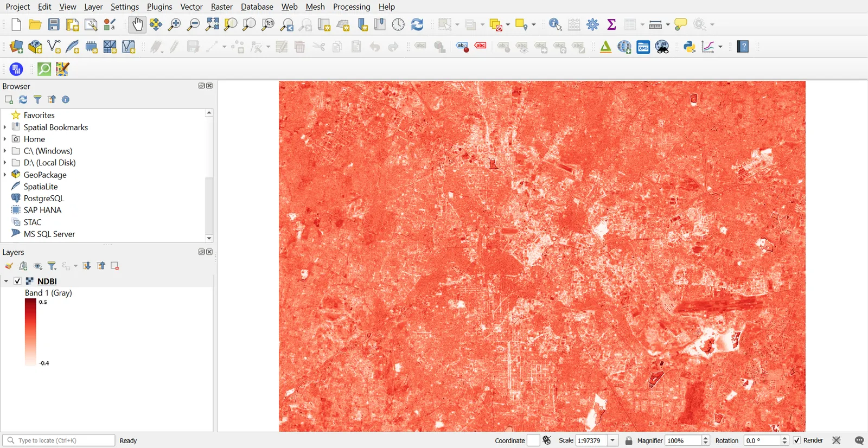Show statistical summary with sigma icon

(611, 24)
